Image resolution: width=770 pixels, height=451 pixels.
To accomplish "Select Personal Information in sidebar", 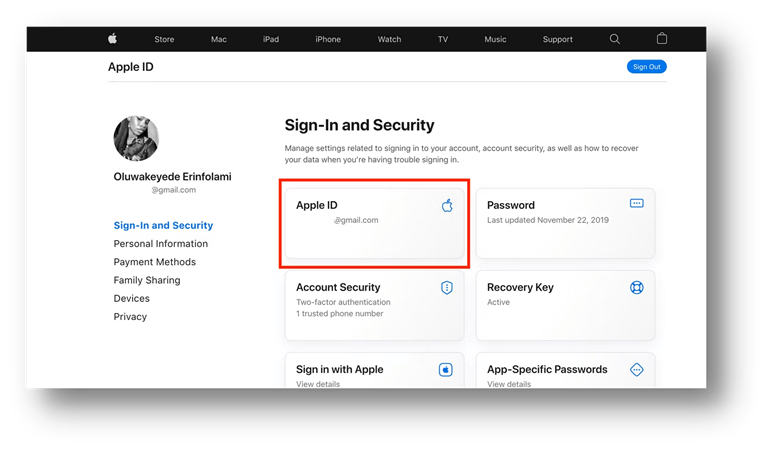I will (x=161, y=244).
